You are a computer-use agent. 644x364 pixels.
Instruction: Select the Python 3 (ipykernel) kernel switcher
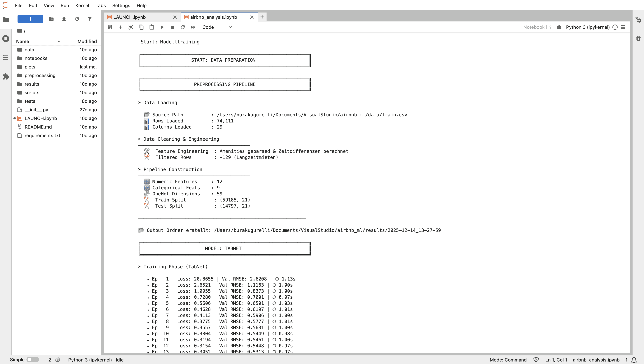(x=587, y=27)
